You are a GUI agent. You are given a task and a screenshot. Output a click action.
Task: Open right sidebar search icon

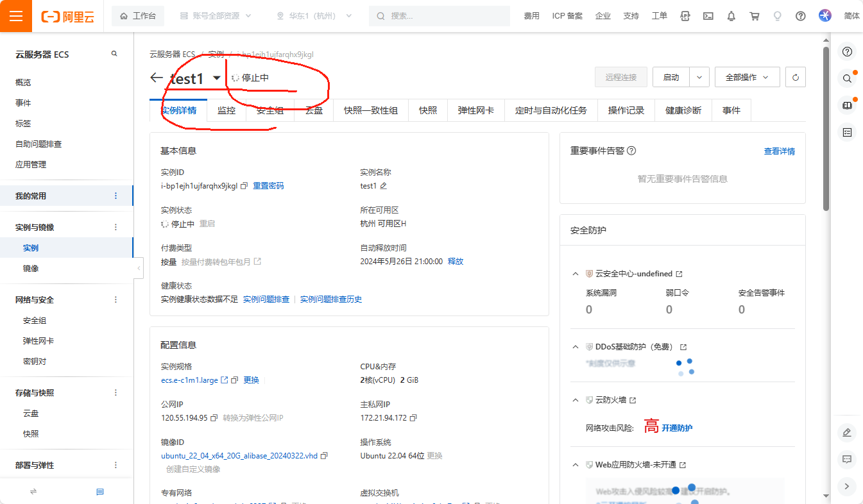click(x=847, y=78)
